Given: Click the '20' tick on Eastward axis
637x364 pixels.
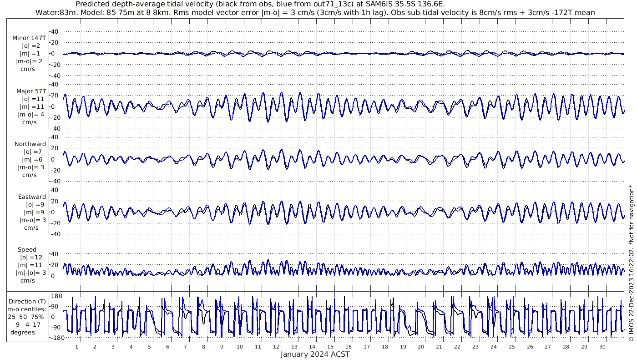Looking at the screenshot, I should point(55,201).
